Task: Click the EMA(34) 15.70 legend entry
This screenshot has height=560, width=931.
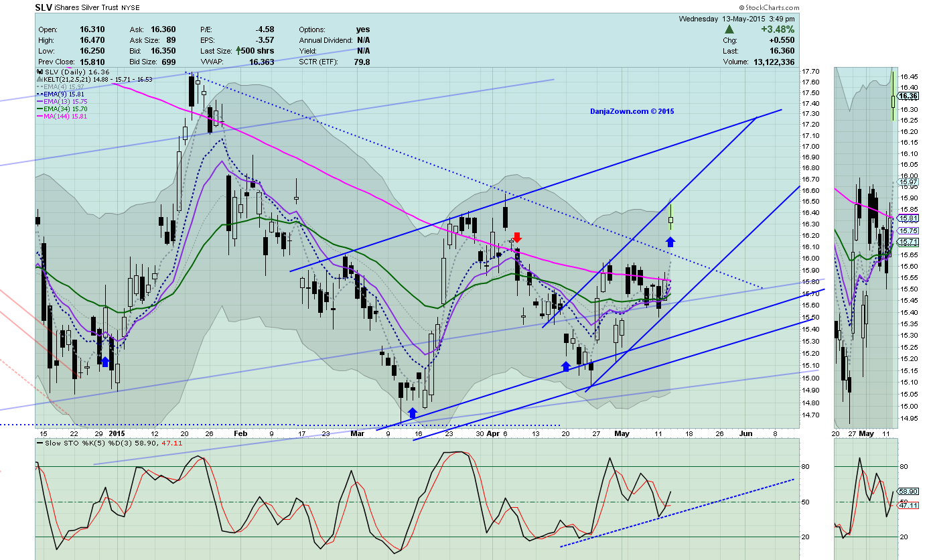Action: point(62,109)
